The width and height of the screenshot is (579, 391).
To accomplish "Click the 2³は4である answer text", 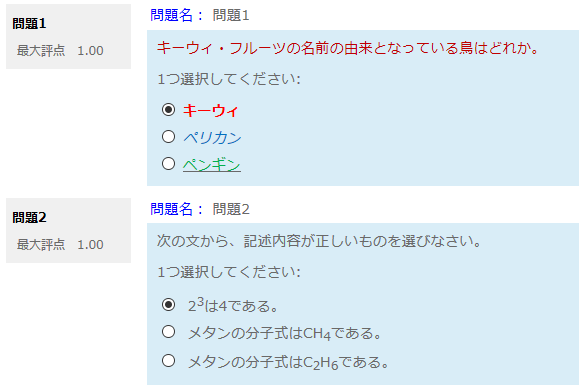I will pyautogui.click(x=233, y=305).
